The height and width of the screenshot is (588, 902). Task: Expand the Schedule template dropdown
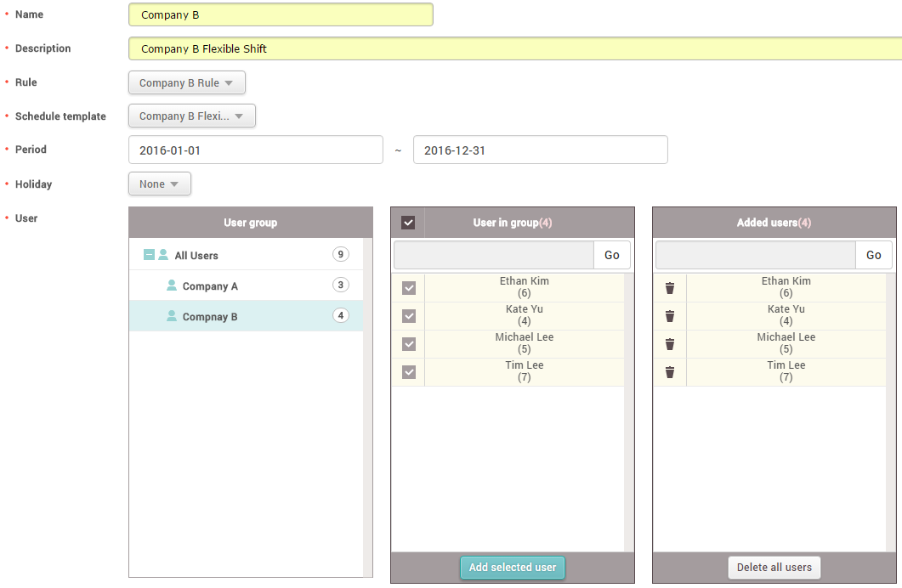[x=191, y=116]
